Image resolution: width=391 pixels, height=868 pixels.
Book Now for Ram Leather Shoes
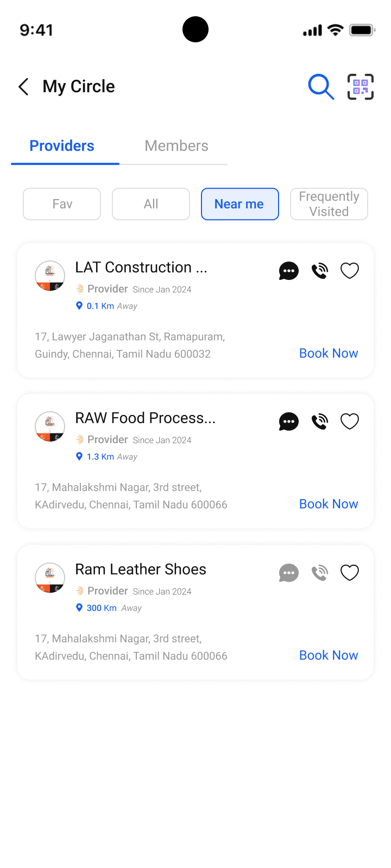[x=329, y=655]
